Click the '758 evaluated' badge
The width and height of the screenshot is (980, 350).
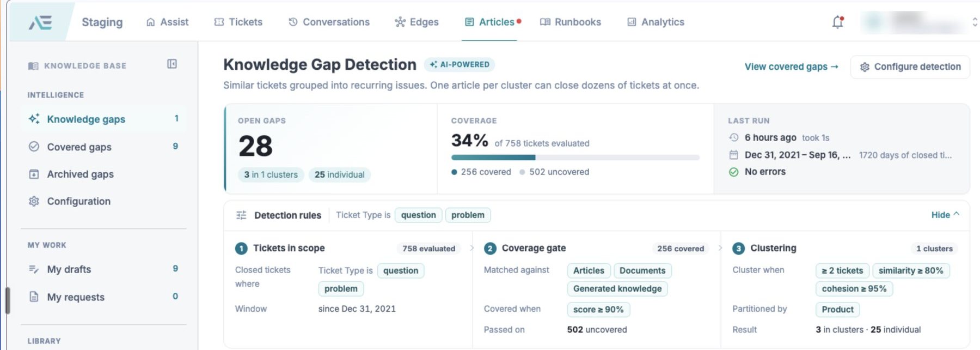(x=429, y=249)
